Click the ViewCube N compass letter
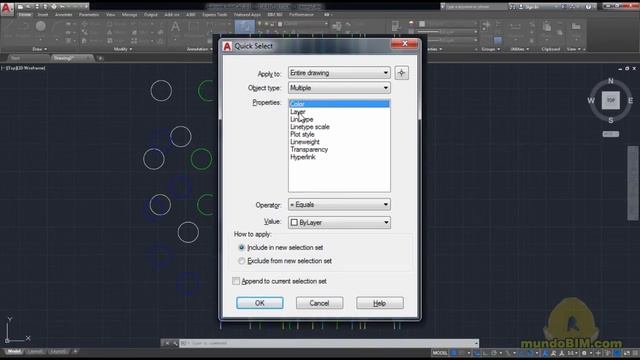 [x=611, y=81]
